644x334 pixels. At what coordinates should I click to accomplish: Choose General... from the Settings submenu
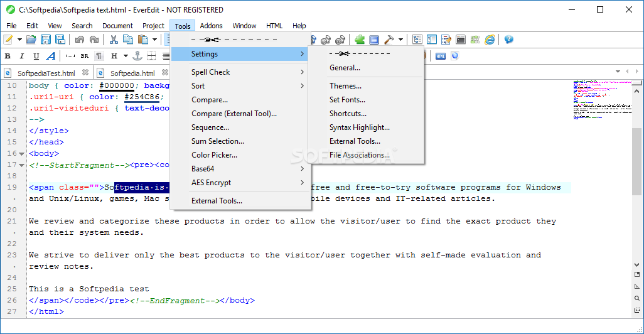(x=367, y=68)
